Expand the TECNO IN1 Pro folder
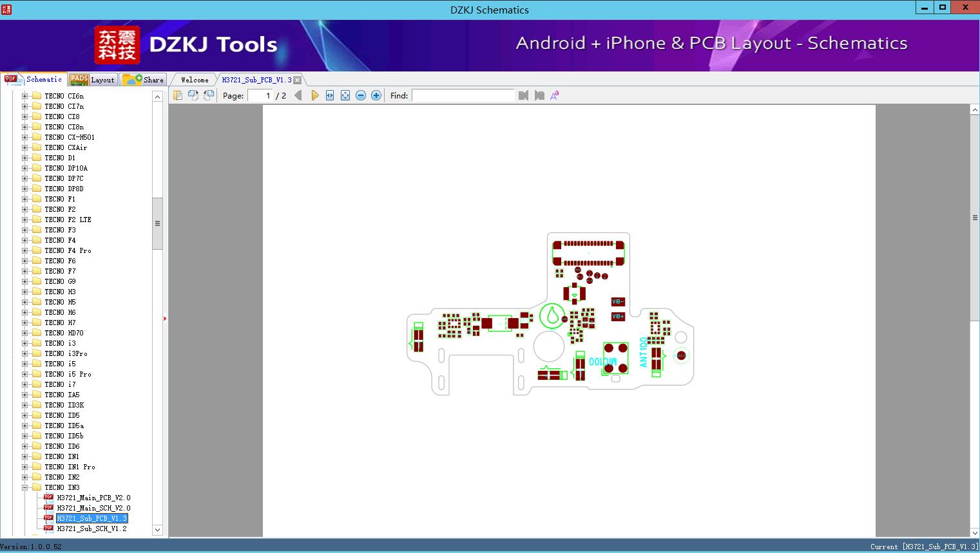The height and width of the screenshot is (553, 980). pos(24,467)
